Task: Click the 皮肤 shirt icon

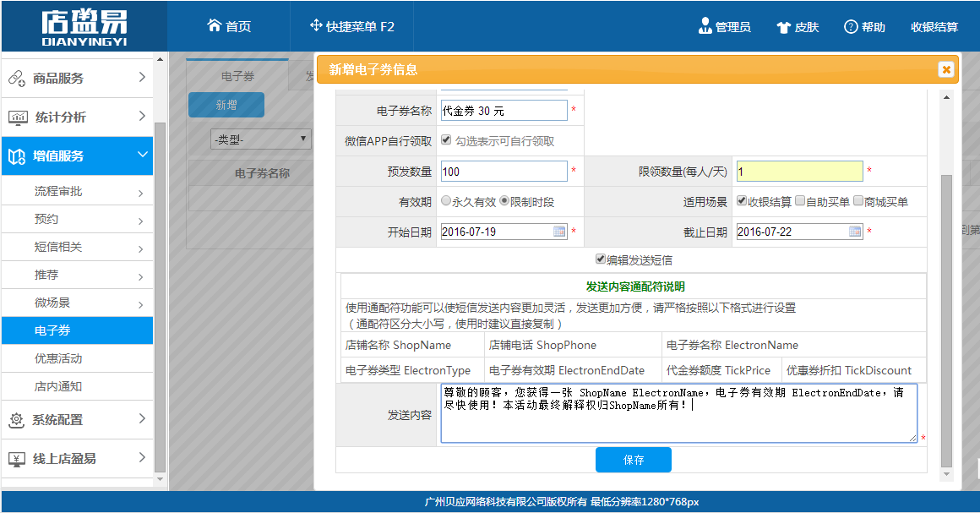Action: (x=783, y=27)
